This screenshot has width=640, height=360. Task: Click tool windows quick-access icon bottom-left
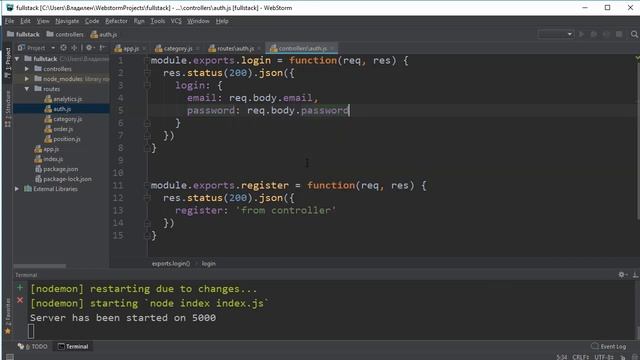9,357
